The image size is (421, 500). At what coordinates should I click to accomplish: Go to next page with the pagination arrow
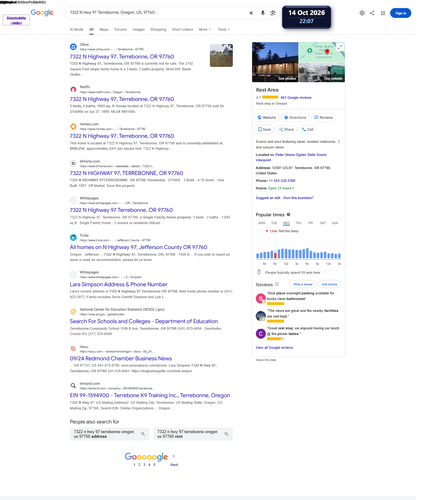[174, 456]
